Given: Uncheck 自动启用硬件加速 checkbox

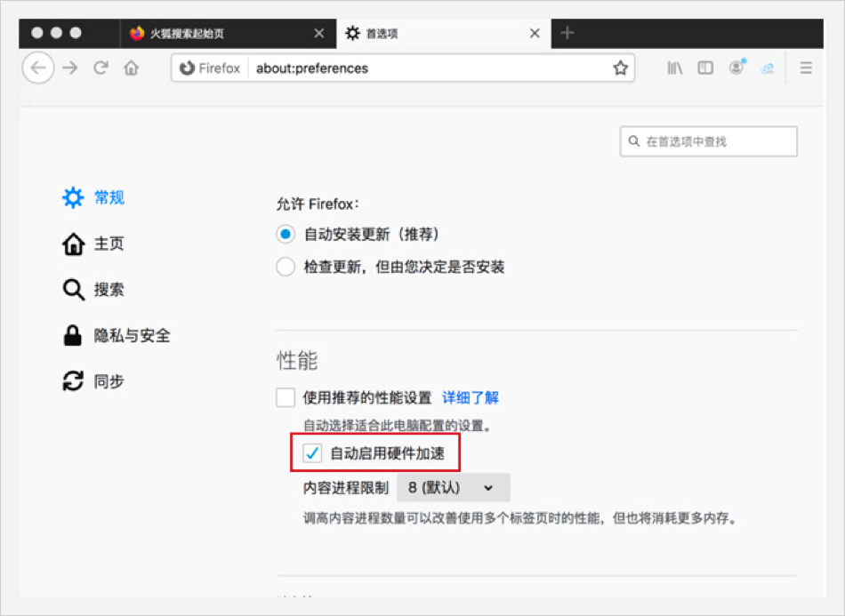Looking at the screenshot, I should click(x=312, y=453).
